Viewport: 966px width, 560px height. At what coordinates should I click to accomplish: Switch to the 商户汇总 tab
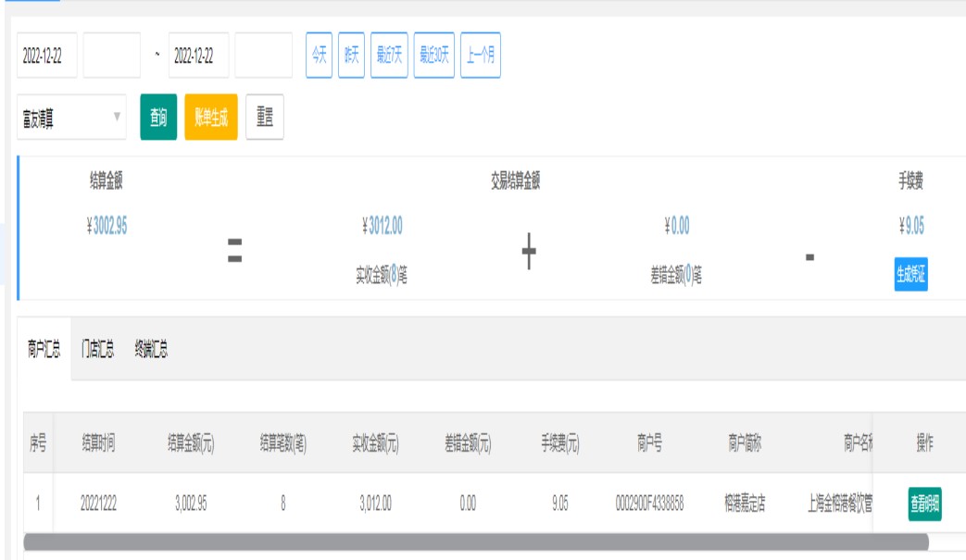(x=44, y=349)
